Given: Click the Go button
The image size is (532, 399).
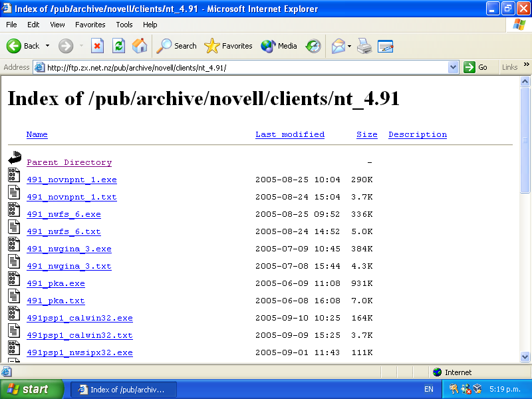Looking at the screenshot, I should click(x=475, y=67).
